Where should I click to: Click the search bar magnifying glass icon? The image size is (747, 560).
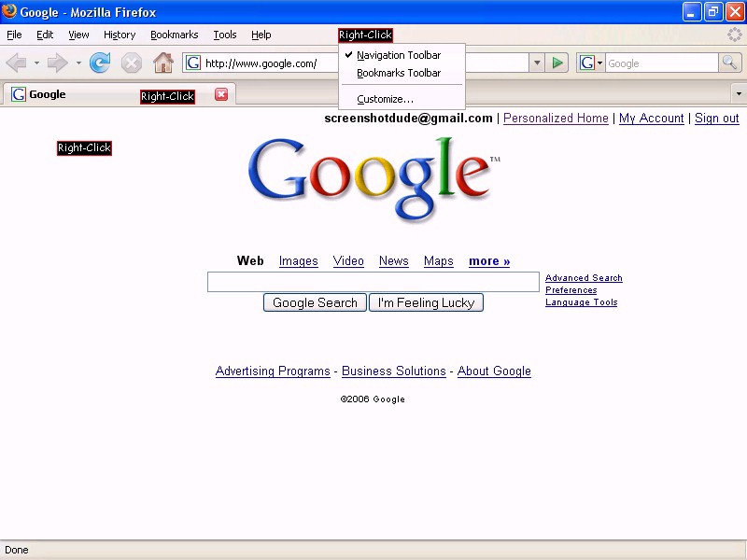click(730, 63)
